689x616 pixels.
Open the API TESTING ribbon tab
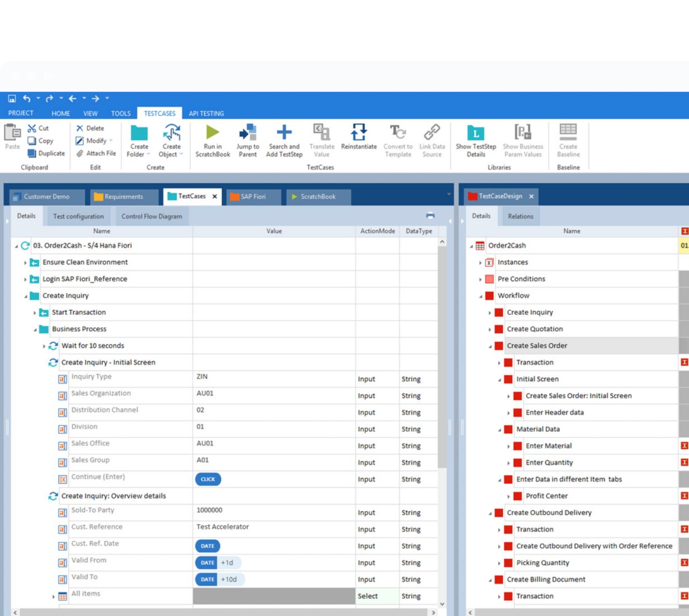(x=206, y=113)
